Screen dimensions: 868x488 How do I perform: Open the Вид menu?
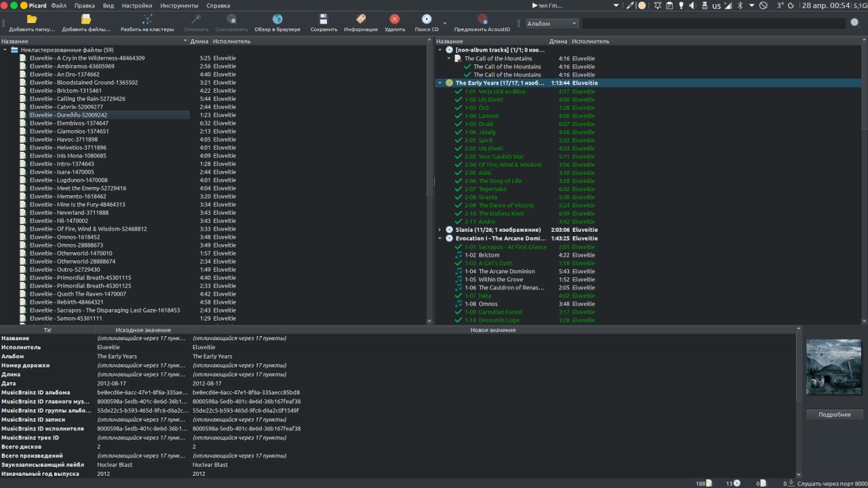tap(108, 5)
